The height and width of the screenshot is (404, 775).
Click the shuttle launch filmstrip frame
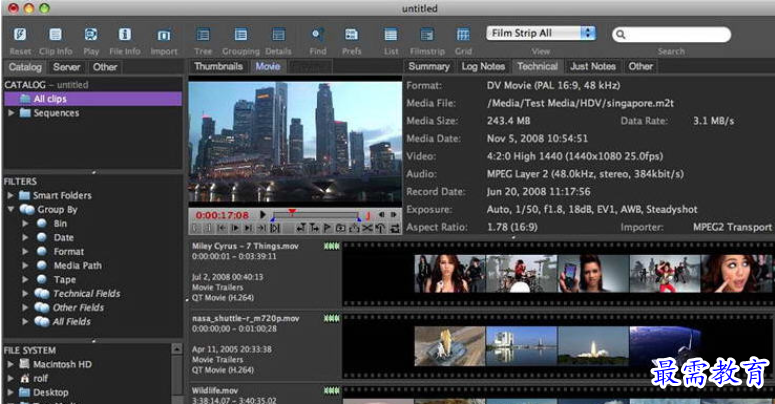(593, 346)
